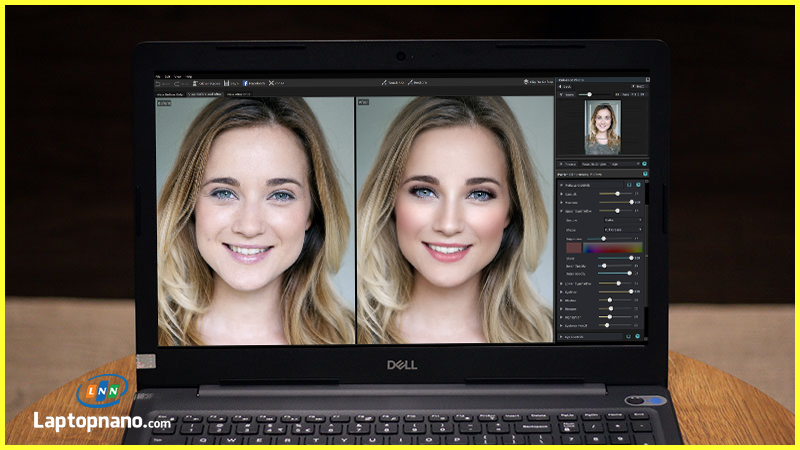Click the Mascara slider
The width and height of the screenshot is (800, 450).
(616, 203)
